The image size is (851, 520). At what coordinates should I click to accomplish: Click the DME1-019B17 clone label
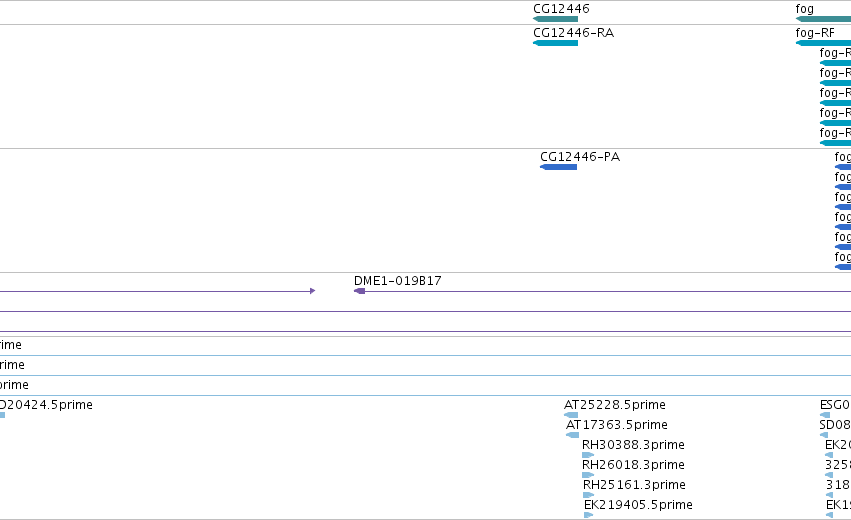398,281
